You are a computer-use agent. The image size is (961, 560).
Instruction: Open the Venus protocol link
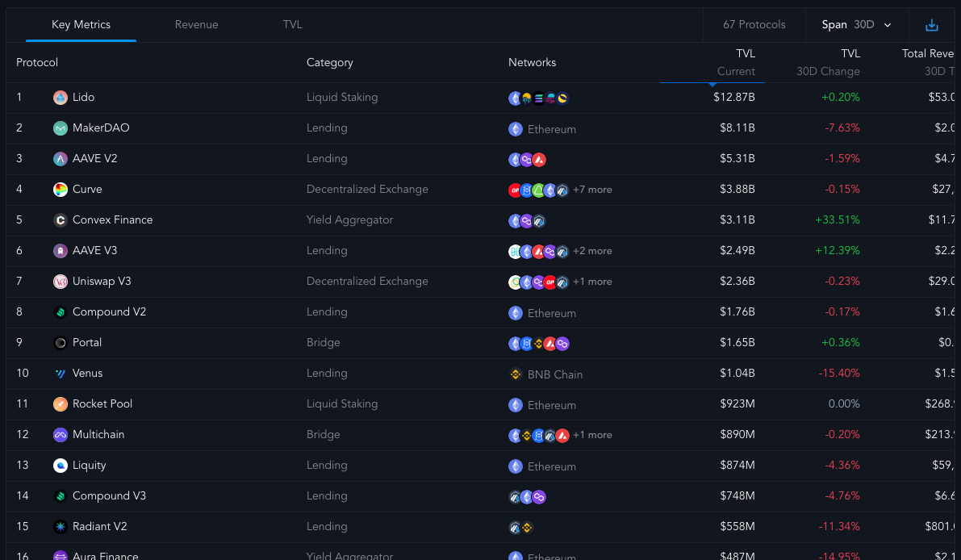click(88, 373)
